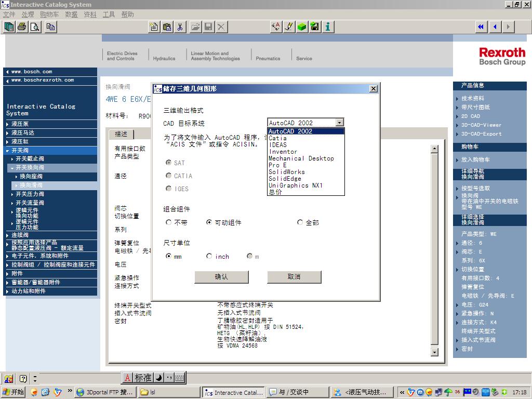This screenshot has width=532, height=399.
Task: Open the 购物车 menu
Action: pyautogui.click(x=49, y=14)
